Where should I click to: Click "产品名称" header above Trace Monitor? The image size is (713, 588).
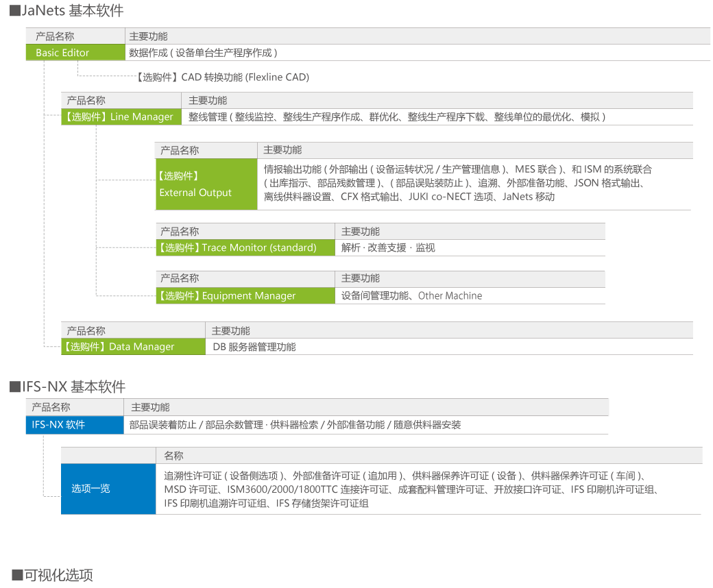[x=180, y=232]
